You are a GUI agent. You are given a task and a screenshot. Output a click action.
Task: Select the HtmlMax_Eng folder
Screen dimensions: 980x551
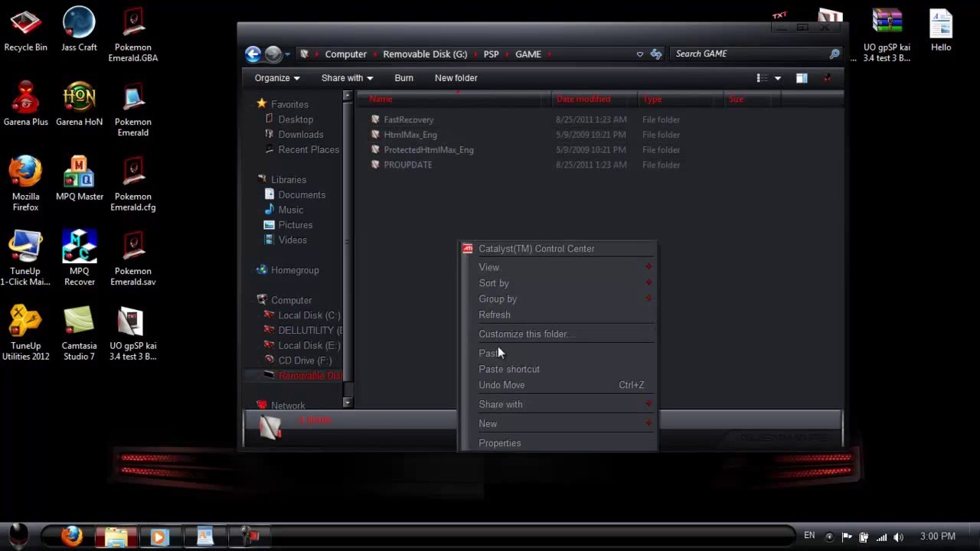pyautogui.click(x=410, y=135)
